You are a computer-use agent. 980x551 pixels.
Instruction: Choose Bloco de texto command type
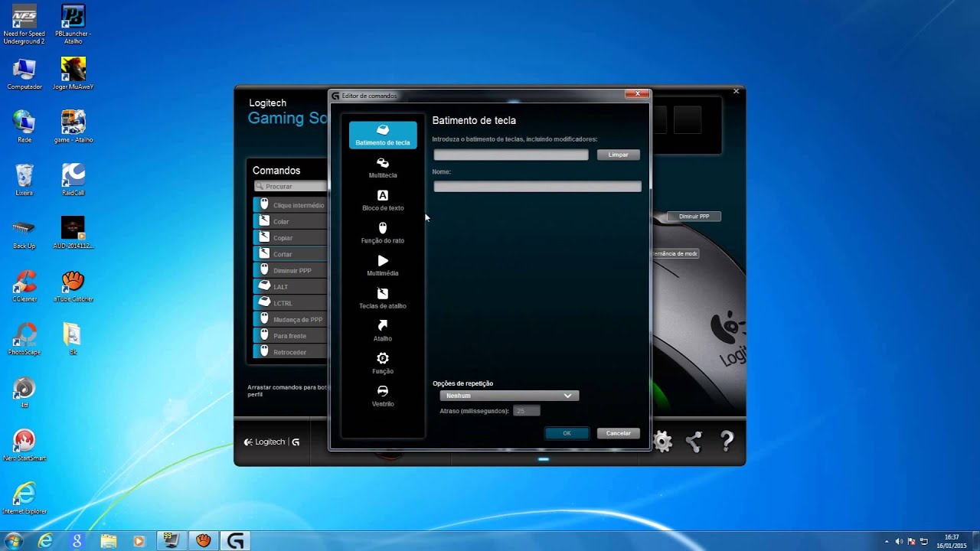pos(383,201)
